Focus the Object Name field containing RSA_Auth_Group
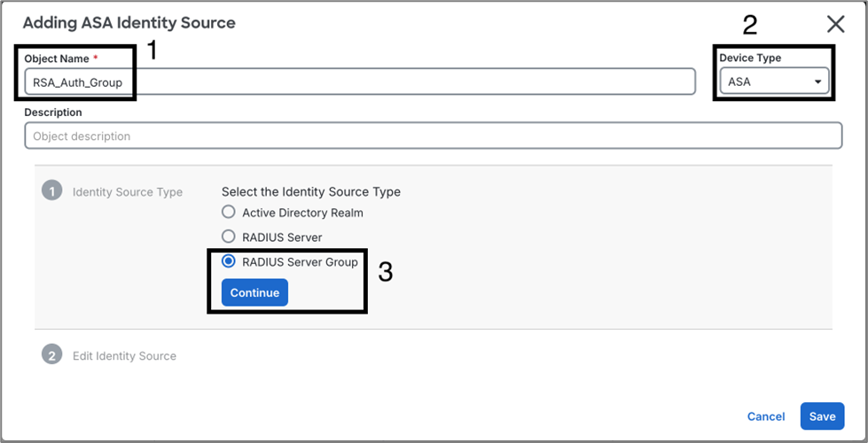868x443 pixels. point(359,82)
